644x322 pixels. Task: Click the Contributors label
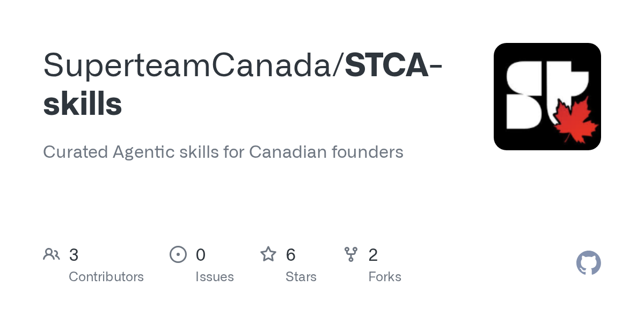(106, 277)
